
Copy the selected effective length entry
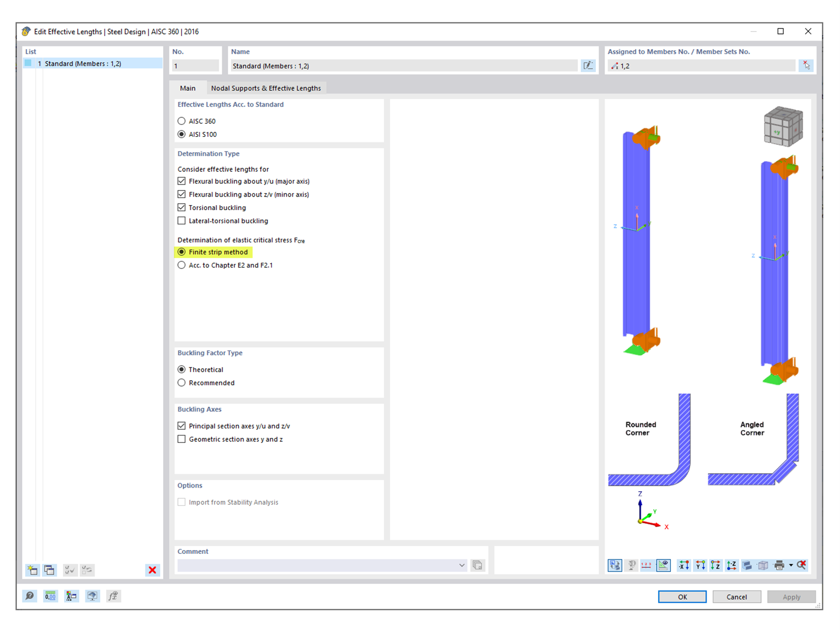click(x=49, y=570)
